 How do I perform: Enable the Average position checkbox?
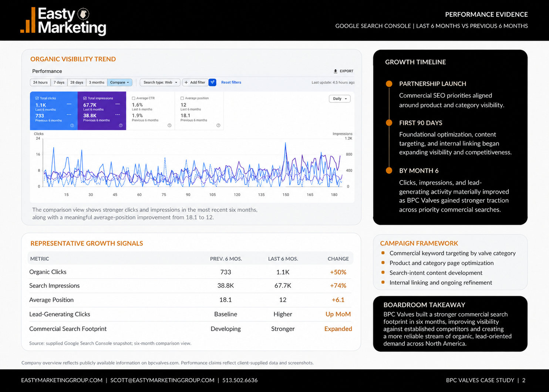click(182, 98)
